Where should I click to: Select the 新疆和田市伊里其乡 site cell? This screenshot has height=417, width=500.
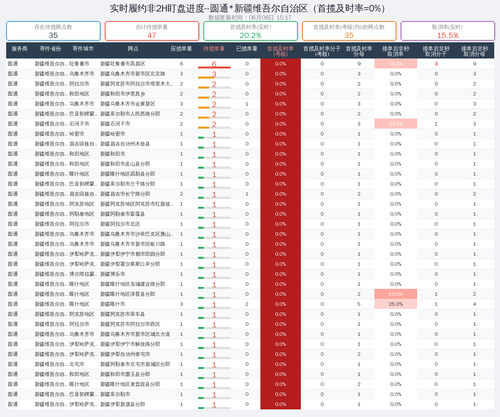tap(123, 94)
